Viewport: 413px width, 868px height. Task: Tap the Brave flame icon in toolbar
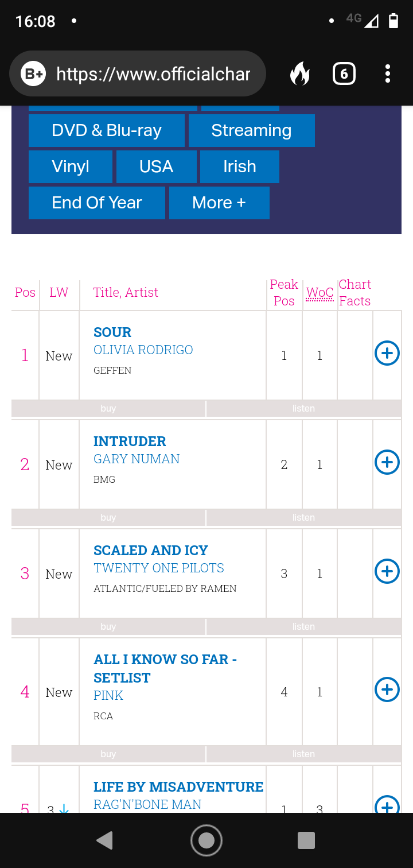coord(299,74)
